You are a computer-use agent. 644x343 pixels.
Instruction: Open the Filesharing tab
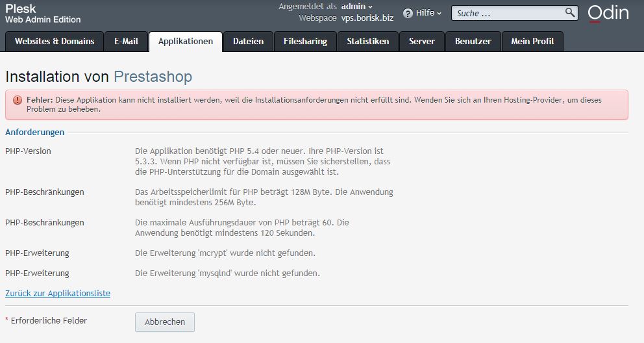[305, 42]
